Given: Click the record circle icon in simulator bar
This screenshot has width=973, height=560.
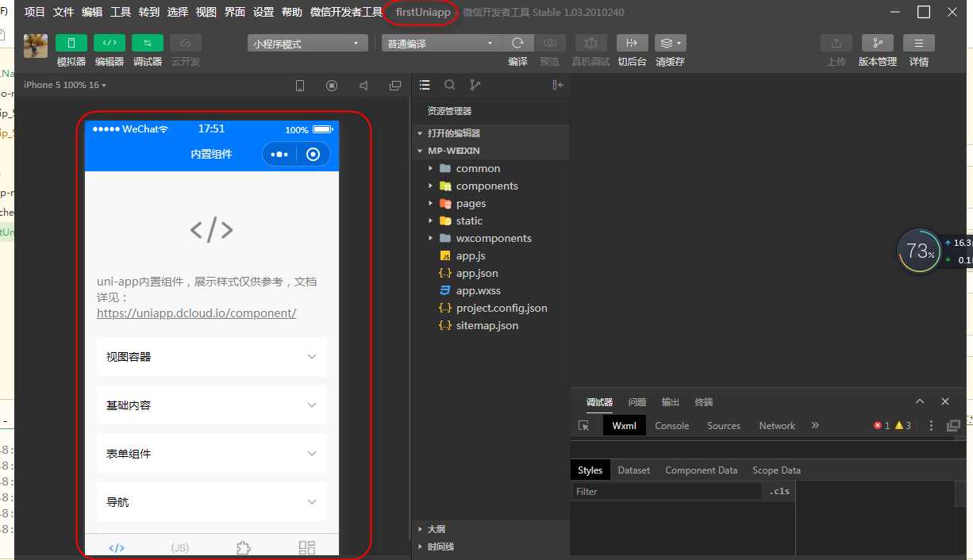Looking at the screenshot, I should coord(332,86).
